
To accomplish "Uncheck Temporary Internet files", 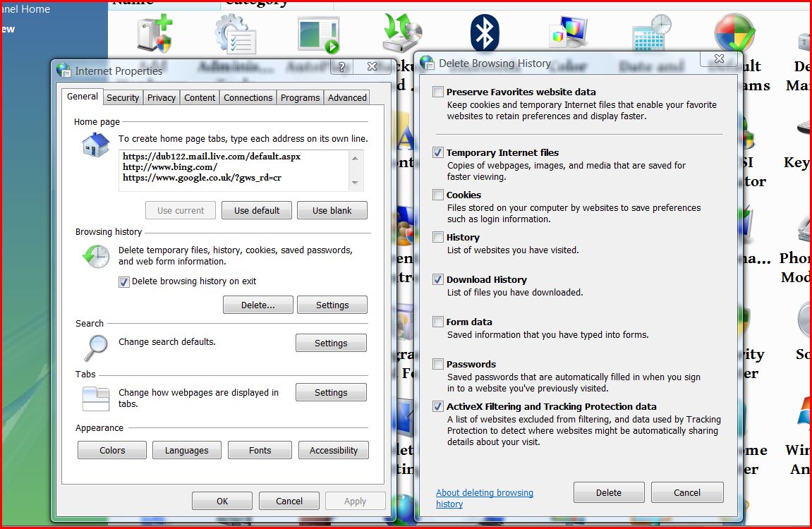I will tap(438, 152).
